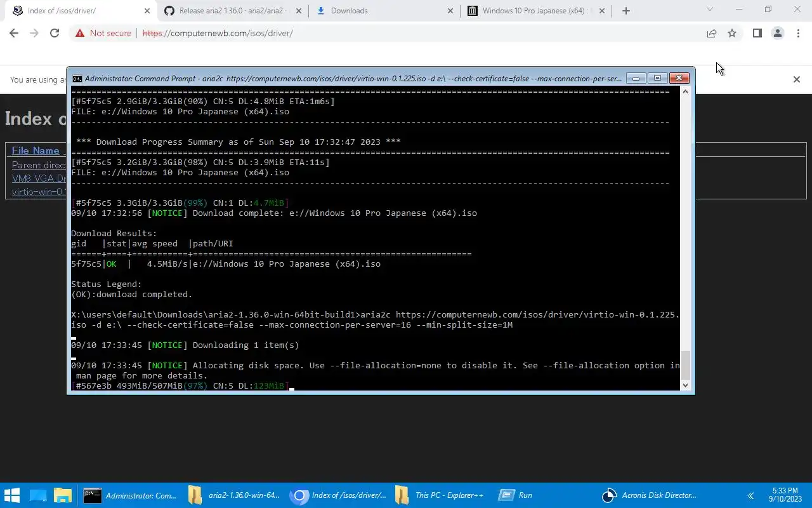Open the browser side panel
This screenshot has width=812, height=508.
(757, 33)
